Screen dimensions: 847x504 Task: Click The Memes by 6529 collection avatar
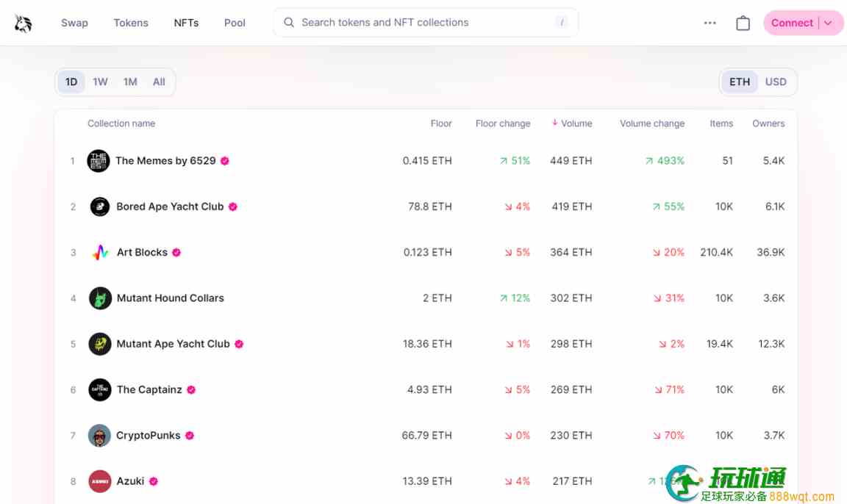99,161
